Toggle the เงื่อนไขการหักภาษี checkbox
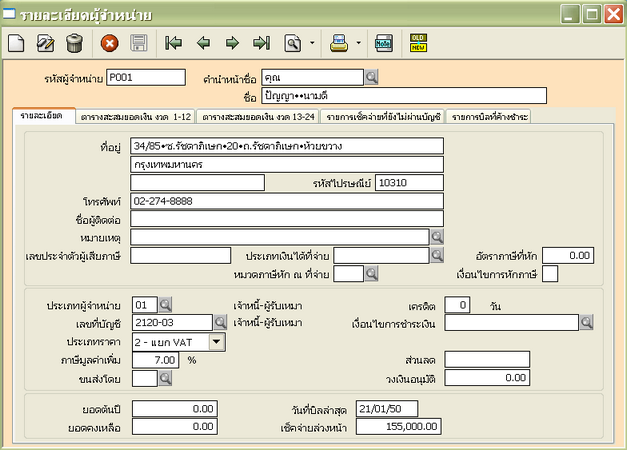 tap(550, 274)
